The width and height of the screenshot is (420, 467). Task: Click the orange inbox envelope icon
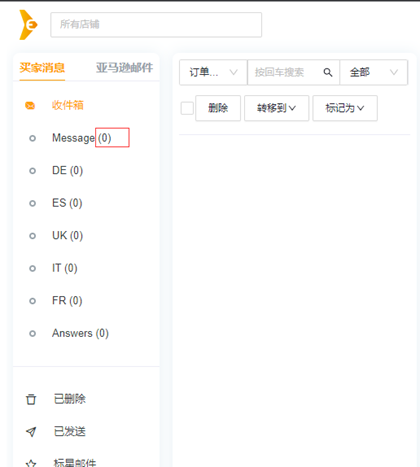pyautogui.click(x=30, y=106)
